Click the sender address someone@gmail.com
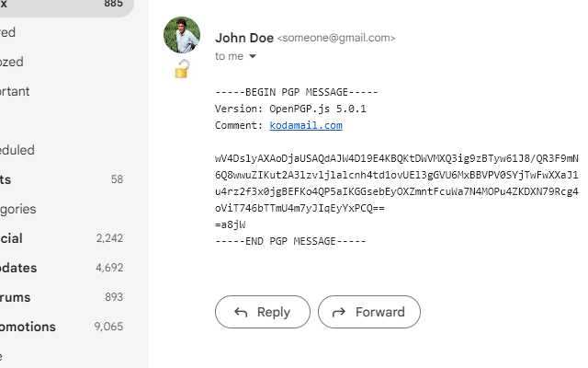 [x=336, y=39]
